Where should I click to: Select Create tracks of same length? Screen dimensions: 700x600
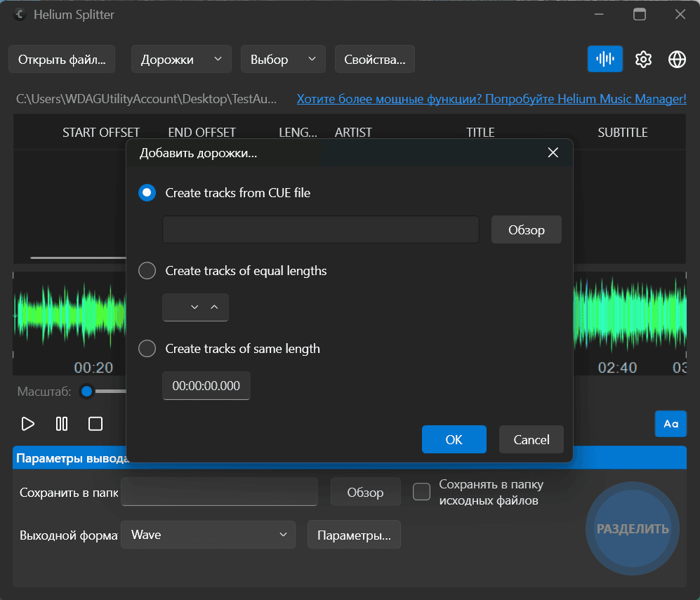coord(147,348)
